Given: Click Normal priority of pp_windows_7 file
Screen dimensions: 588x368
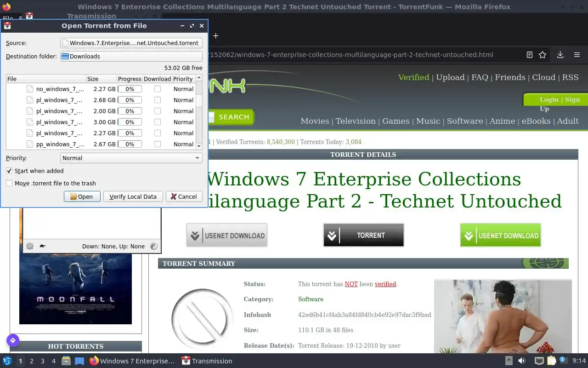Looking at the screenshot, I should [x=183, y=144].
